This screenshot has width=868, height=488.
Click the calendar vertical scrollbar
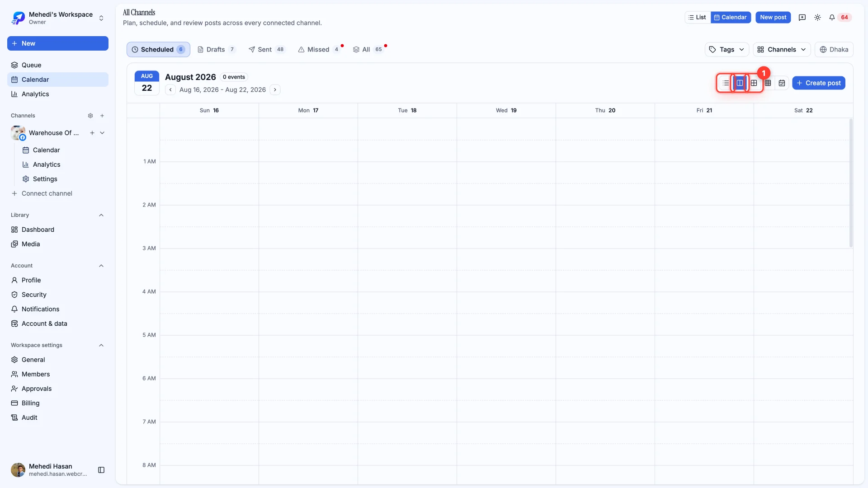(851, 183)
